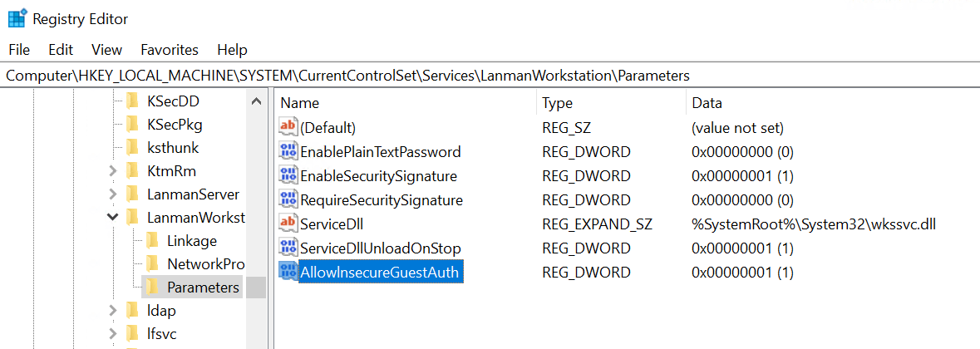The width and height of the screenshot is (980, 349).
Task: Click the KSecDD folder icon
Action: coord(132,101)
